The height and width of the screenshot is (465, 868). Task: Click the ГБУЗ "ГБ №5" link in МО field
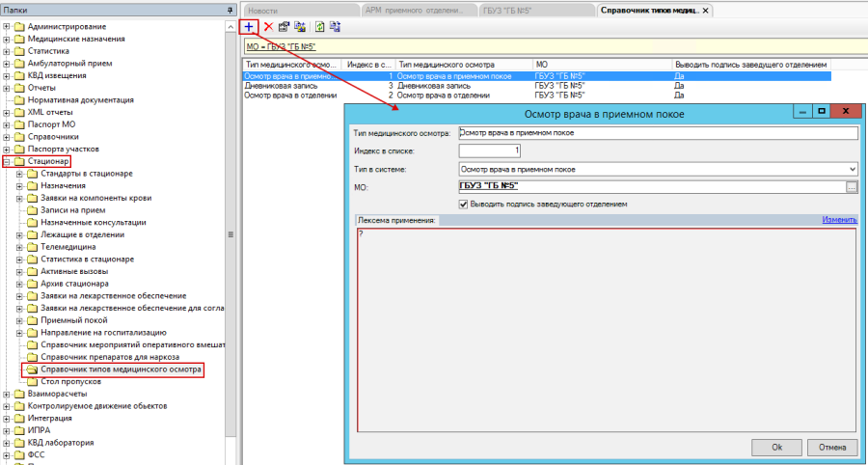point(489,186)
